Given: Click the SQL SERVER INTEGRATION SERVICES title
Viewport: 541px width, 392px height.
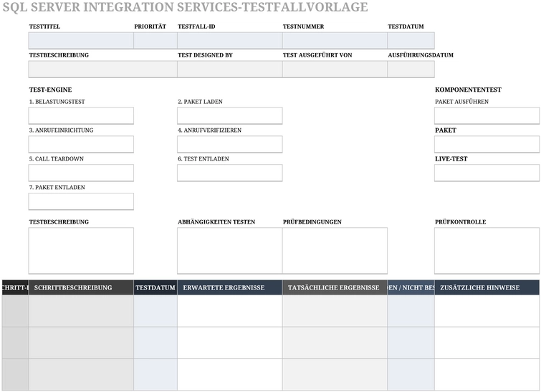Looking at the screenshot, I should tap(186, 7).
